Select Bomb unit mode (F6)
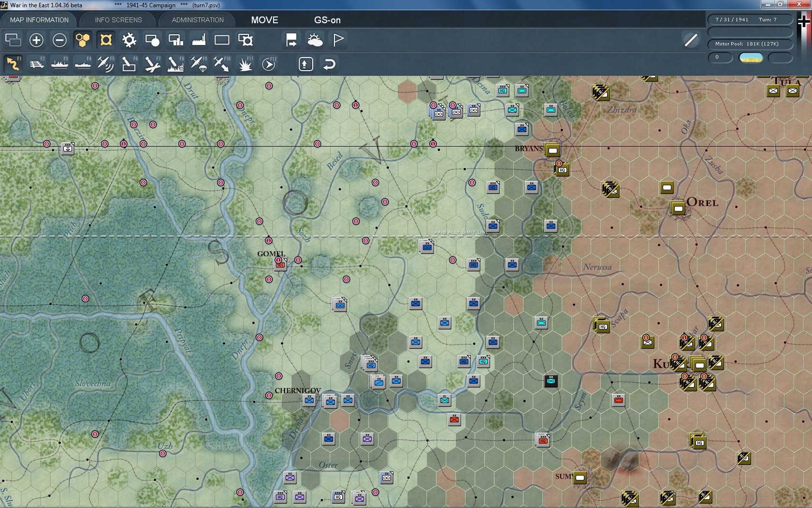812x508 pixels. [x=129, y=64]
